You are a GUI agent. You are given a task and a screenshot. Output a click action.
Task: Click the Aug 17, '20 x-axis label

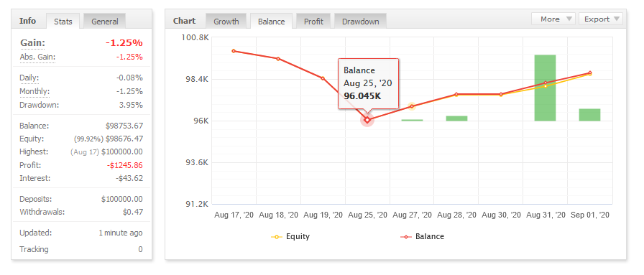tap(234, 215)
